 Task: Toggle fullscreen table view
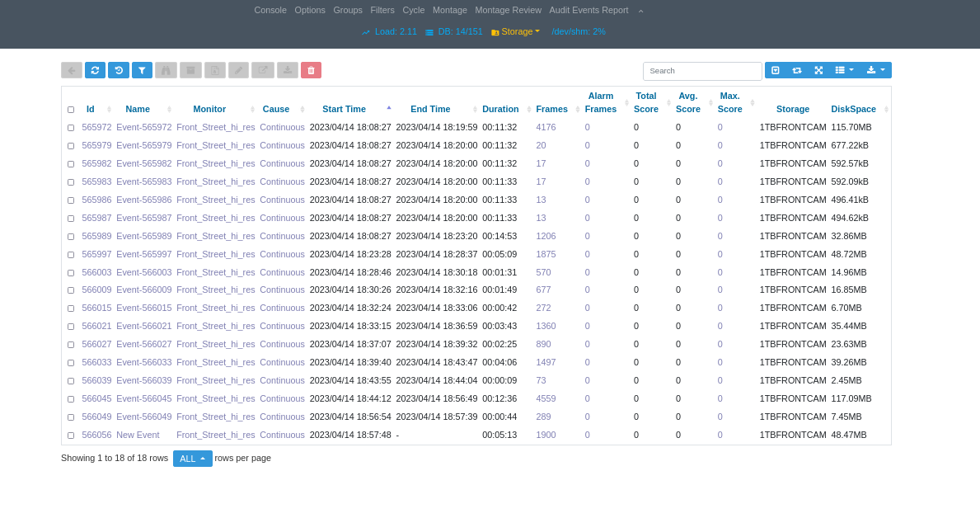point(818,70)
